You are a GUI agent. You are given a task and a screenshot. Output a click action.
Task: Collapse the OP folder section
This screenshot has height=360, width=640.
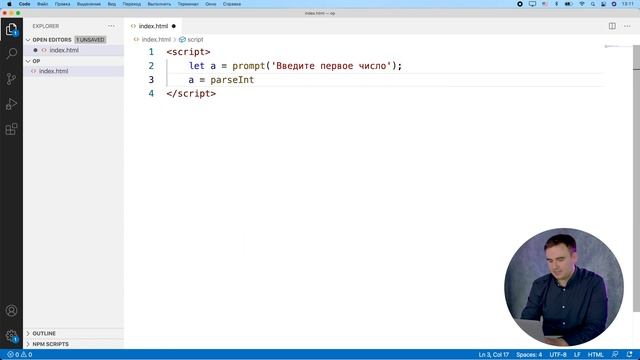point(73,61)
